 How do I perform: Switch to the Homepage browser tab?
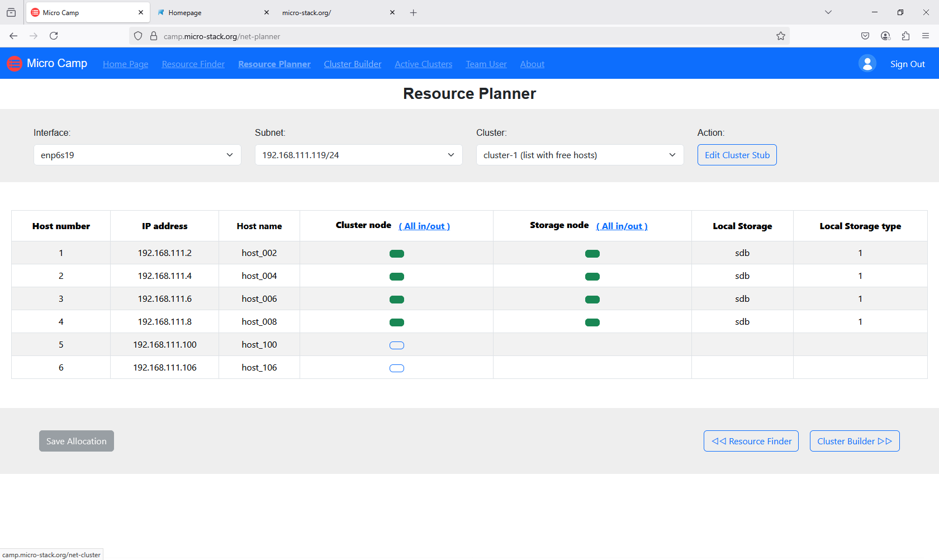pyautogui.click(x=212, y=12)
